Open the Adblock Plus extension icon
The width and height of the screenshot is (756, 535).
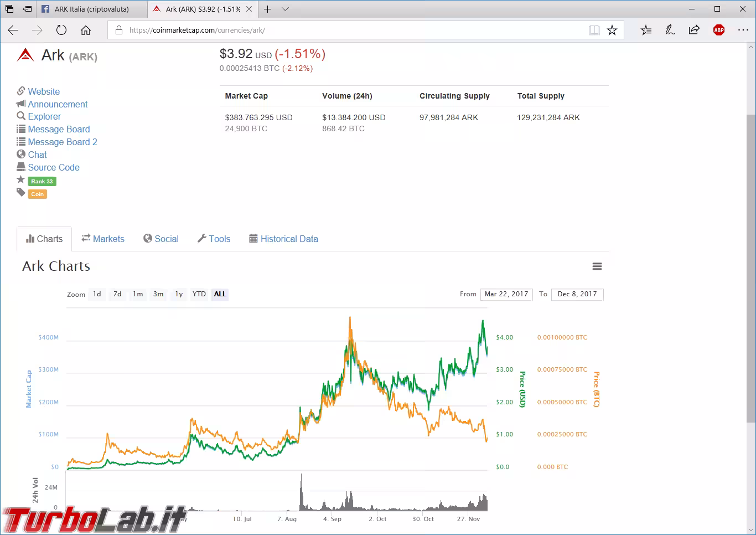tap(719, 30)
